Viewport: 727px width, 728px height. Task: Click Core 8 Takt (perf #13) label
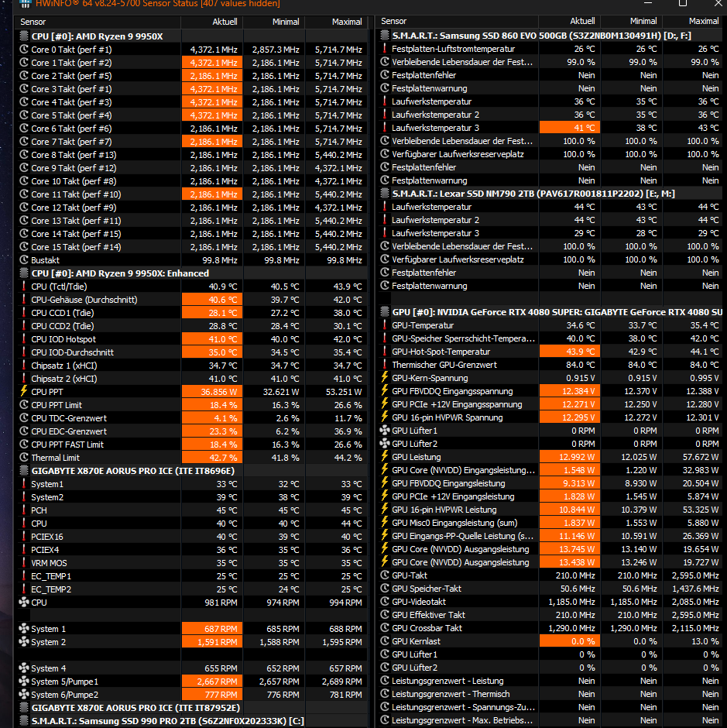[x=74, y=155]
